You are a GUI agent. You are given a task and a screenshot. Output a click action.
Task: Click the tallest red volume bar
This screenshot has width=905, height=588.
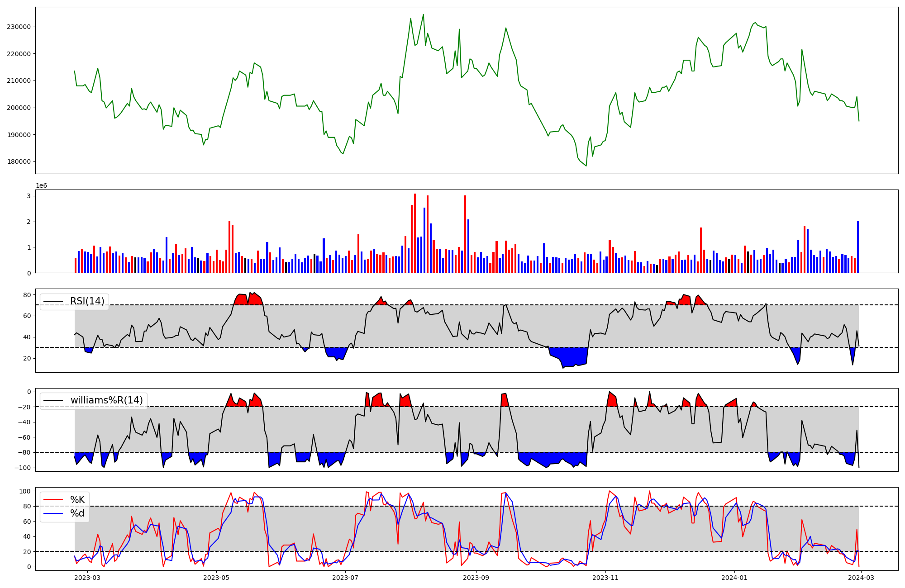[x=415, y=233]
